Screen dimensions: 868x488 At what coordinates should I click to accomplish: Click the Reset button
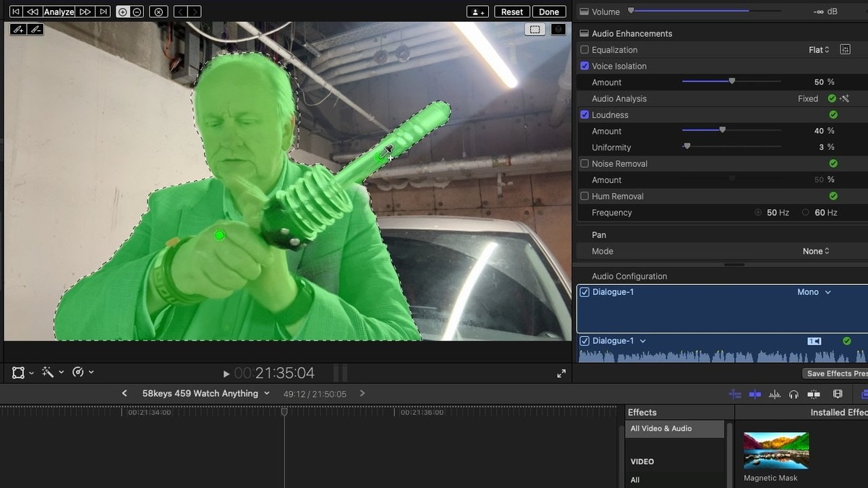click(511, 12)
